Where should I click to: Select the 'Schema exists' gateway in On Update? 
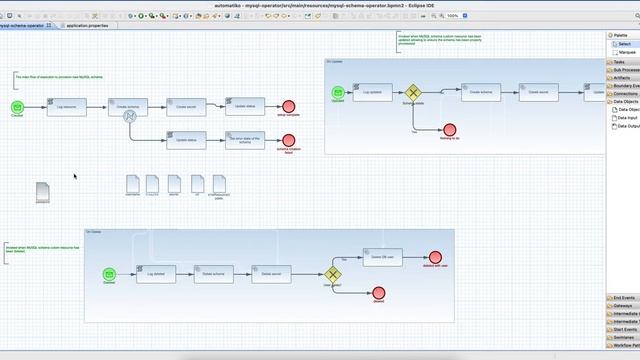413,93
